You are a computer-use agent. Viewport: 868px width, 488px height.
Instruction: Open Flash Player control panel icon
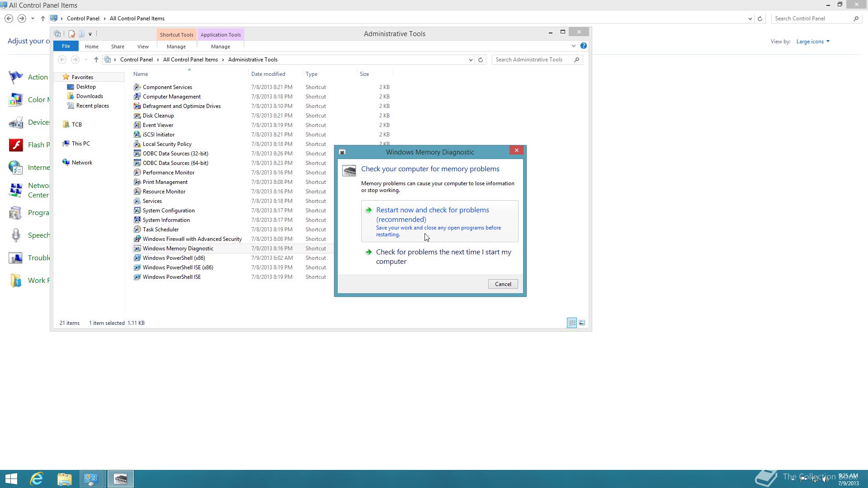click(x=16, y=145)
